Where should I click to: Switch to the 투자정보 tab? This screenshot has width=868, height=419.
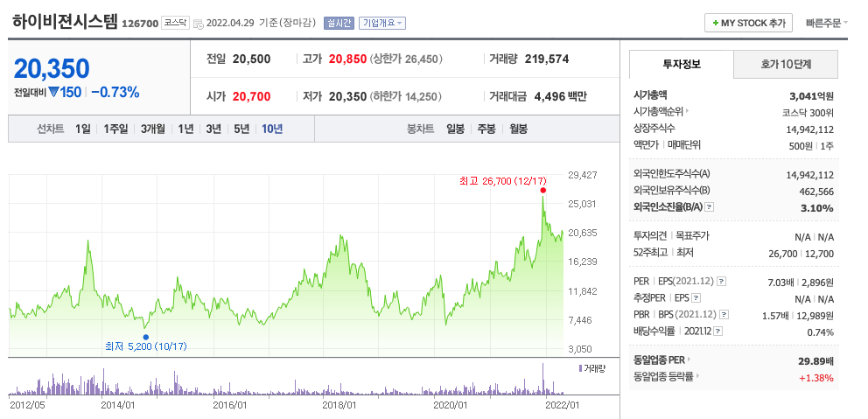coord(682,64)
